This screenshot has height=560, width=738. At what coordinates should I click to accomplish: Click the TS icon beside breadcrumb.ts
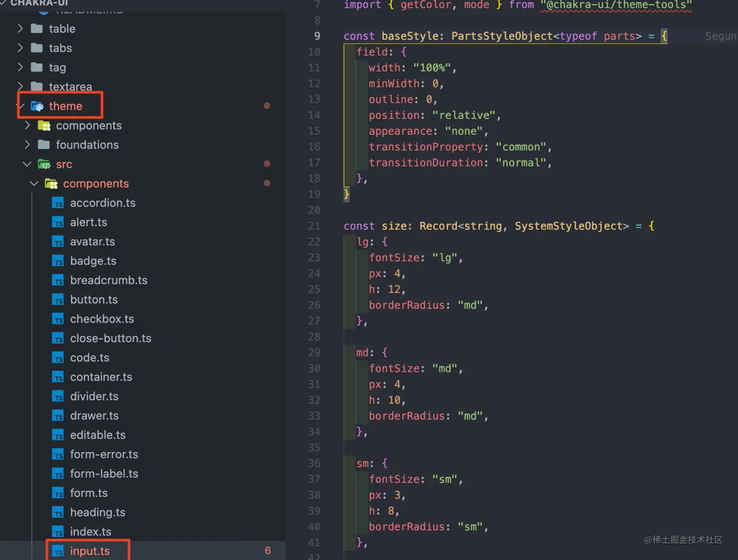(x=58, y=280)
